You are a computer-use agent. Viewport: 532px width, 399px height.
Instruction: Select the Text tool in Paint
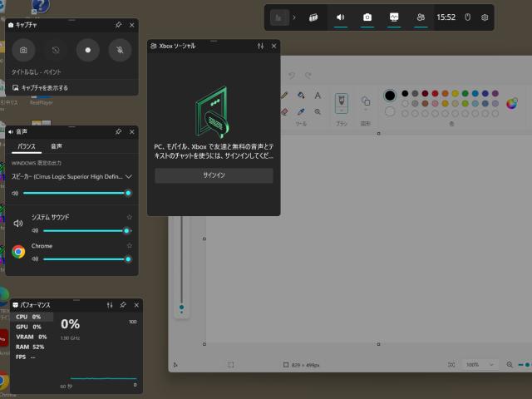pyautogui.click(x=318, y=96)
